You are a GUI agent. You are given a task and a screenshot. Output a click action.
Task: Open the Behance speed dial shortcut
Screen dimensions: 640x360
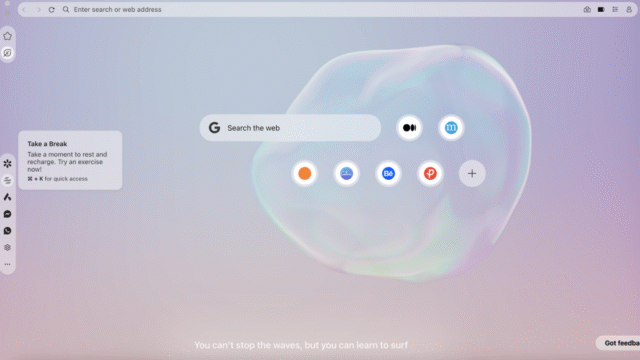click(x=388, y=173)
